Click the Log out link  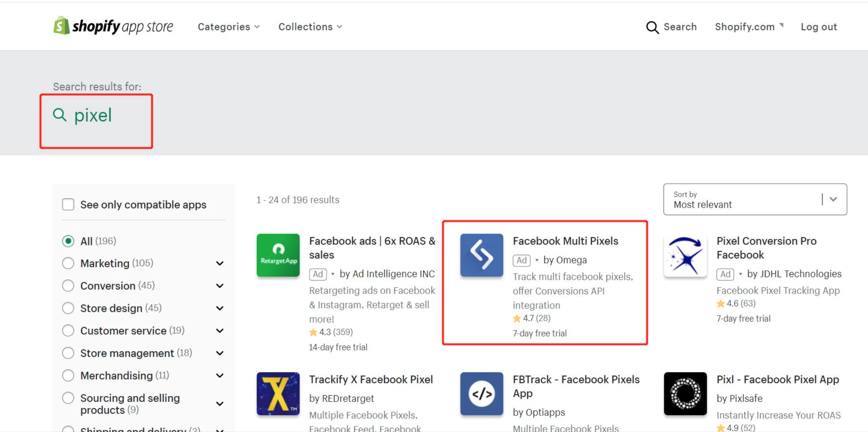point(819,27)
